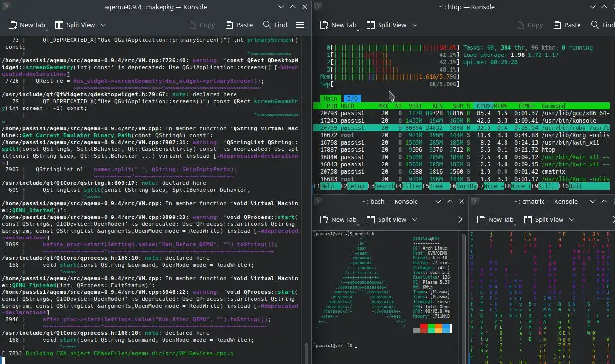This screenshot has height=364, width=615.
Task: Click Split View in the aqemu makepkg Konsole
Action: click(x=75, y=25)
